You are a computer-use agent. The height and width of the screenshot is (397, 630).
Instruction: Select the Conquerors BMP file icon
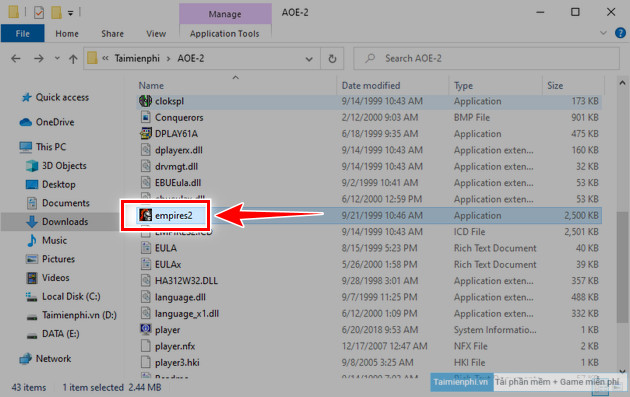[x=145, y=117]
